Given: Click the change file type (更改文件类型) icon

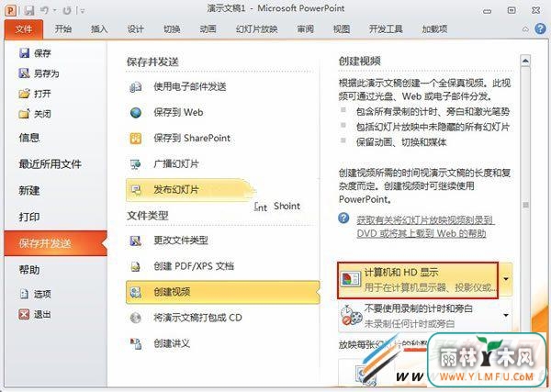Looking at the screenshot, I should coord(136,241).
